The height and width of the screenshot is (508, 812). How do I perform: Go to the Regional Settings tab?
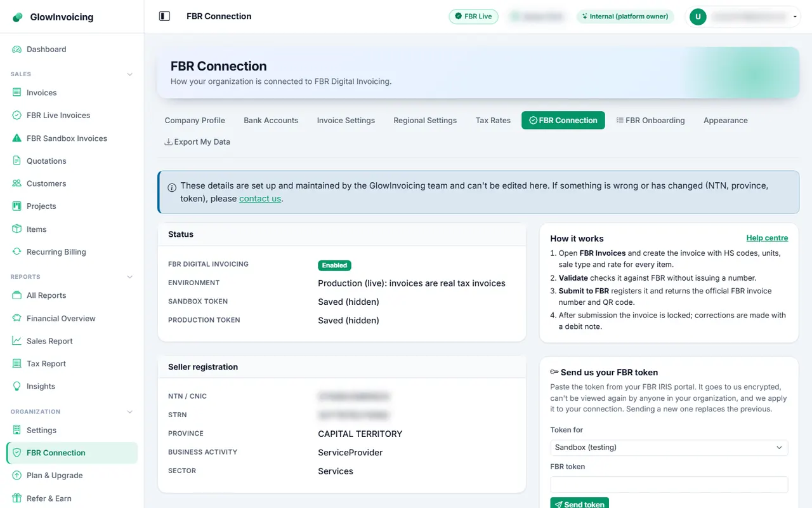(x=425, y=121)
